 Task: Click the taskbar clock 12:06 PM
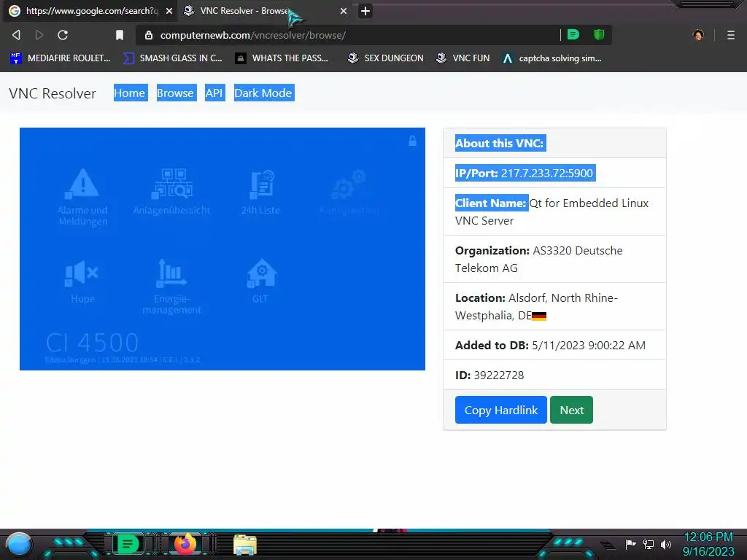point(708,537)
